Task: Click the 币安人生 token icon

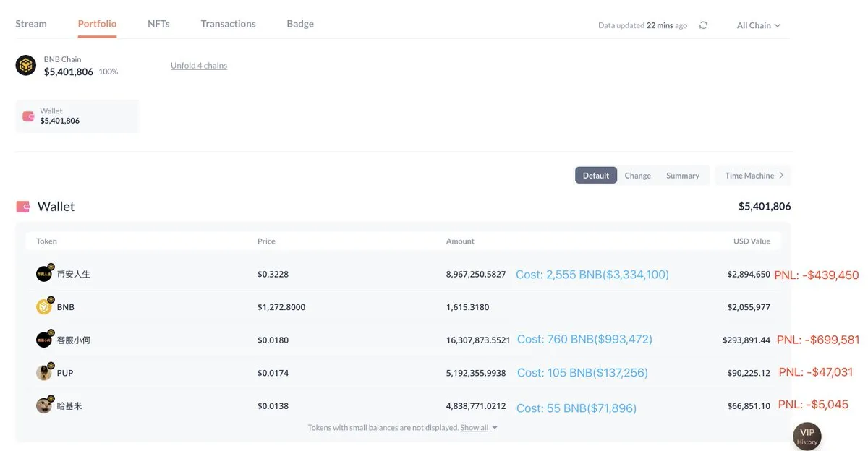Action: pos(44,274)
